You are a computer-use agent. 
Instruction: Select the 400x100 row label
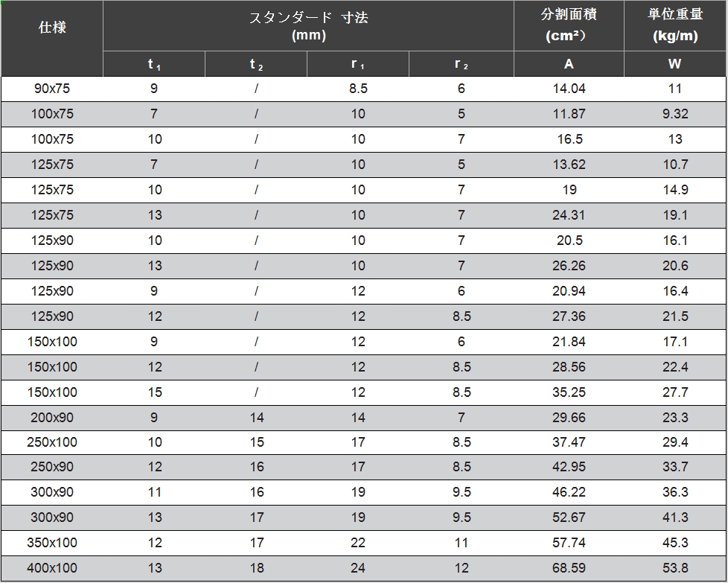click(x=52, y=568)
